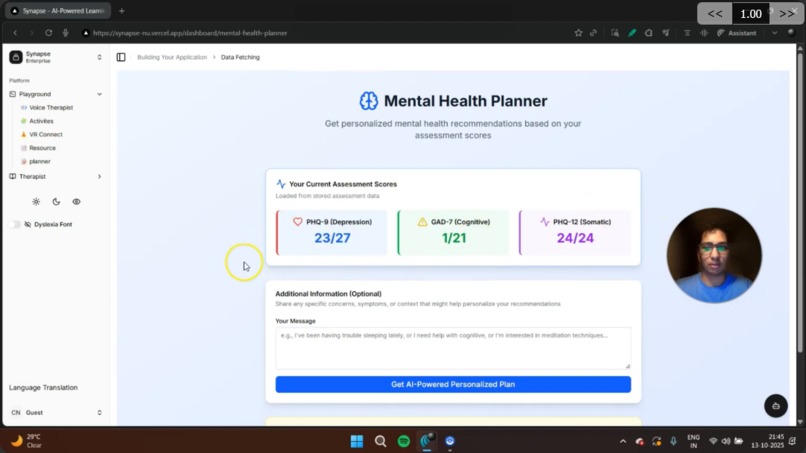The image size is (806, 453).
Task: Collapse the Playground section chevron
Action: coord(99,94)
